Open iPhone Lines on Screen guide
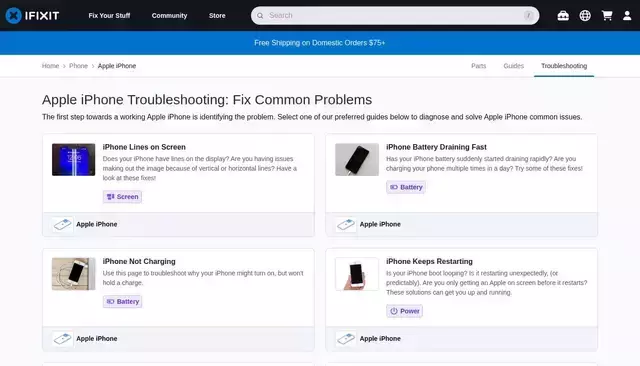 tap(144, 147)
